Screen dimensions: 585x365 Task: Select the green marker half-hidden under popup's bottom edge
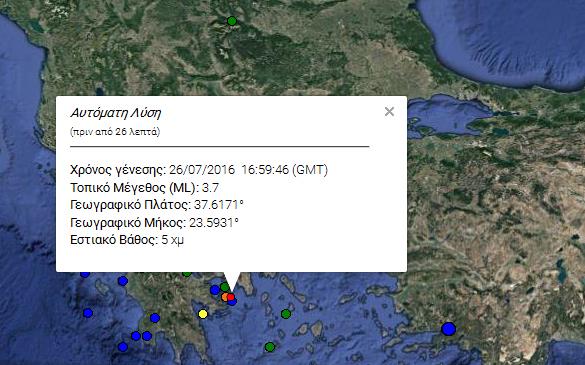click(x=187, y=274)
